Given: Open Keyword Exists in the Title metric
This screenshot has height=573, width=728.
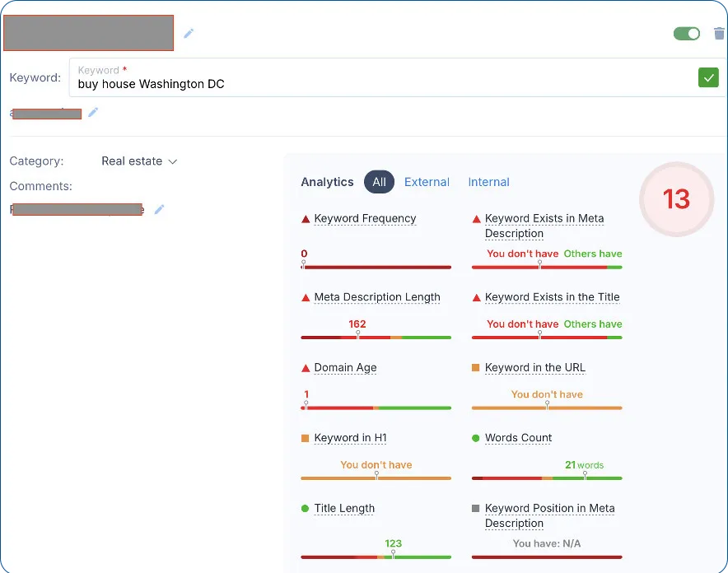Looking at the screenshot, I should 552,297.
